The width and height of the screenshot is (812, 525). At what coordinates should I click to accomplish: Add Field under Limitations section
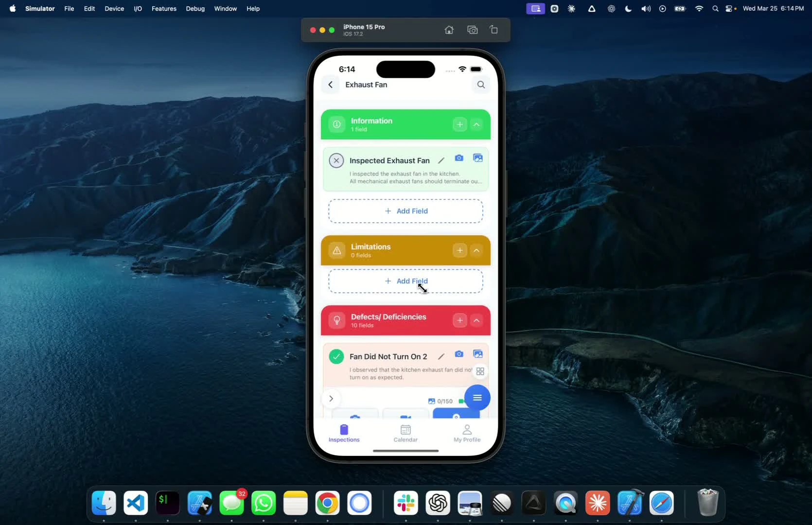[406, 281]
